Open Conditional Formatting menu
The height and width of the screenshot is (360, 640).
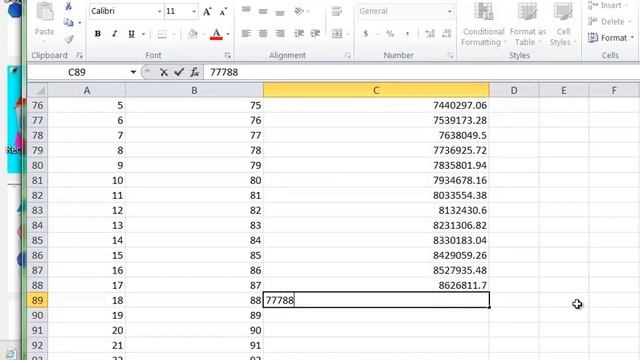tap(484, 24)
